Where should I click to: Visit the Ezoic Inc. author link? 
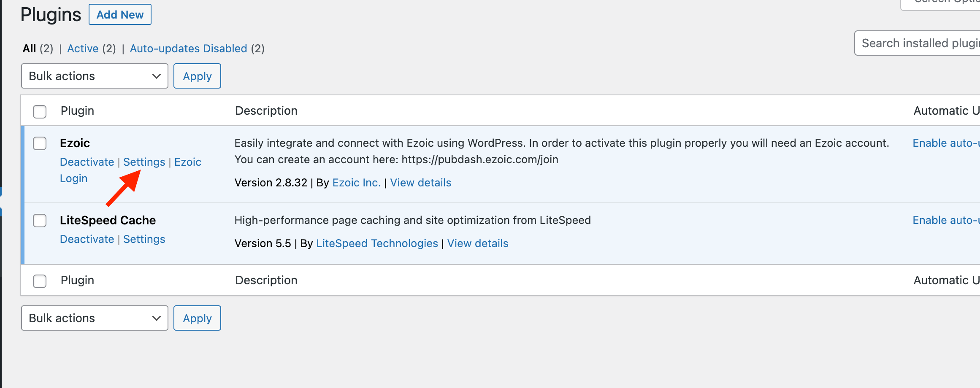point(357,183)
